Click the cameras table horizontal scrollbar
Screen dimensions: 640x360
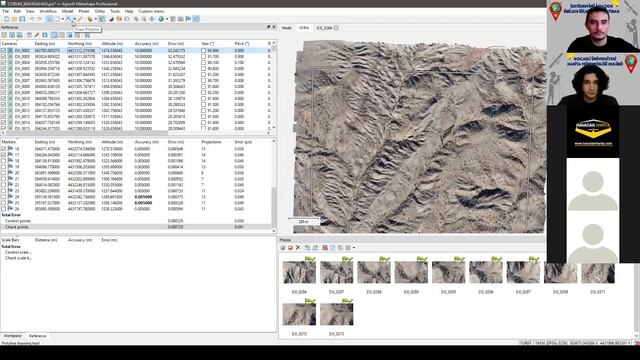point(86,133)
